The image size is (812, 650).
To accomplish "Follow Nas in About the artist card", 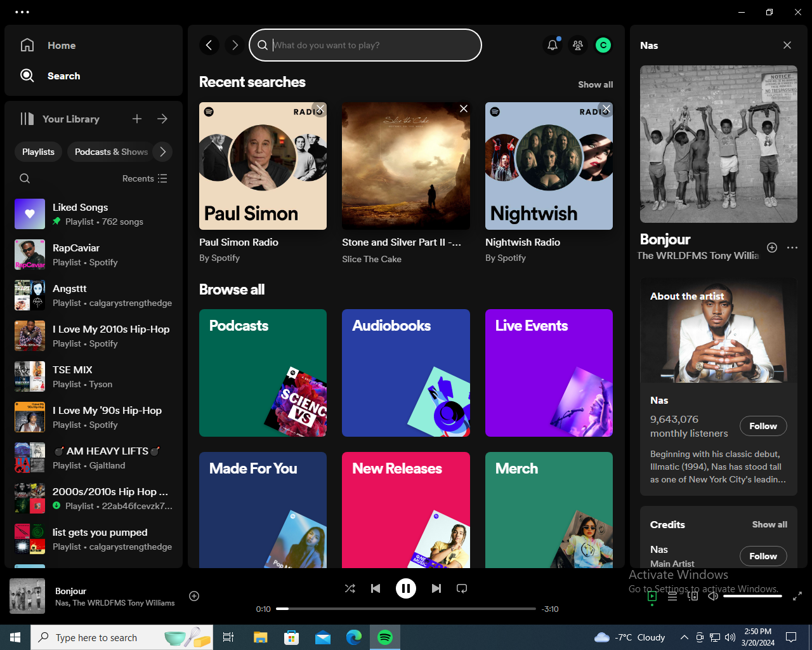I will click(x=763, y=426).
